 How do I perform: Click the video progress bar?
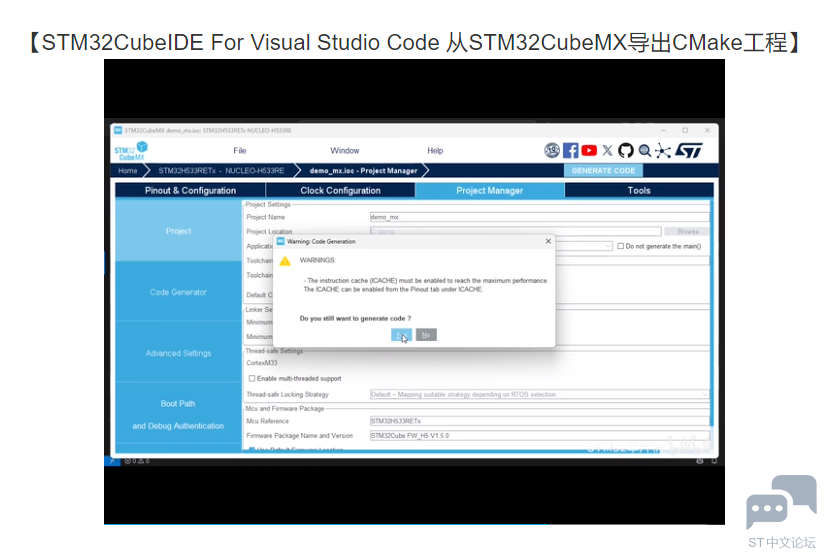(x=414, y=524)
